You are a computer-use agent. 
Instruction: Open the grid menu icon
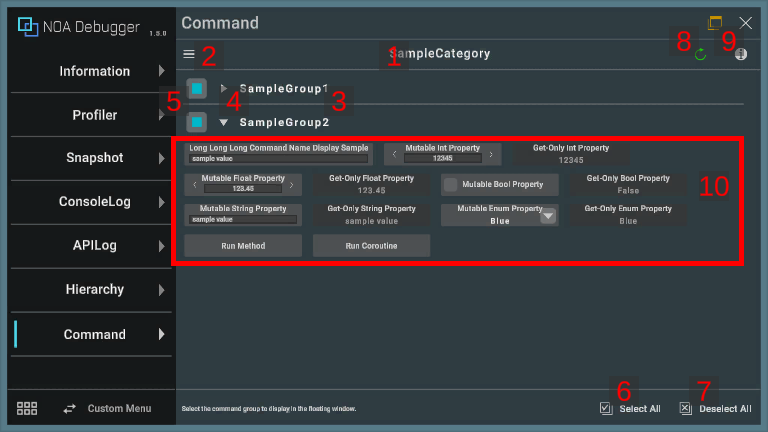pos(27,408)
